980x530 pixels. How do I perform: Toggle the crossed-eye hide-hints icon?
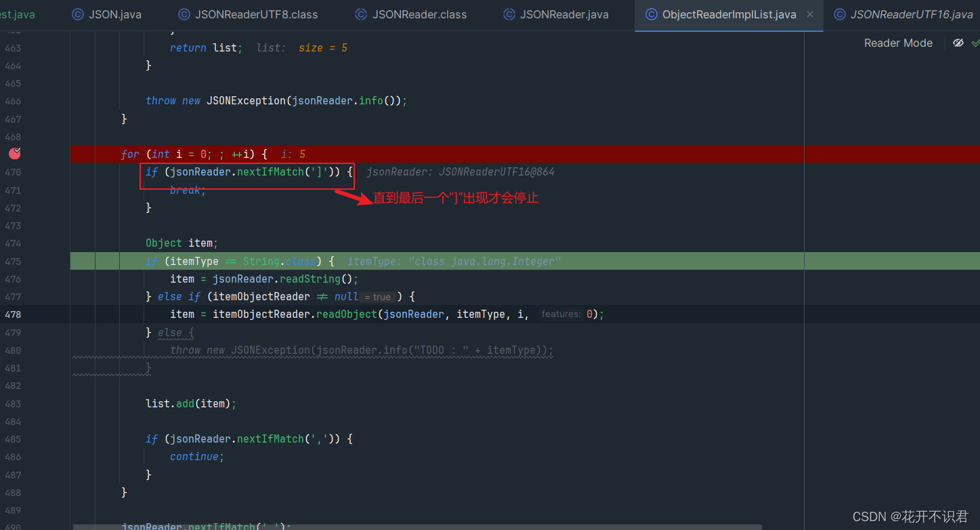(x=958, y=42)
